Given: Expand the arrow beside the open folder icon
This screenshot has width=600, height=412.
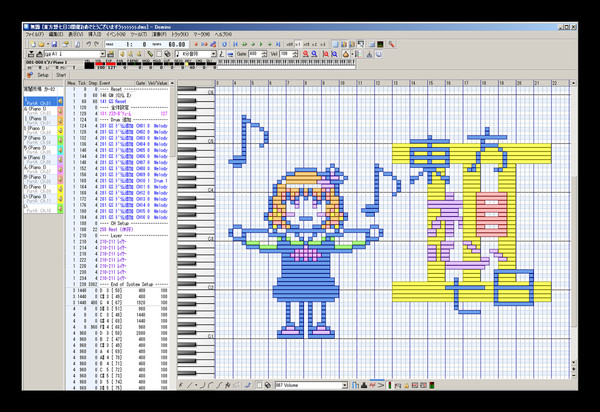Looking at the screenshot, I should point(47,44).
